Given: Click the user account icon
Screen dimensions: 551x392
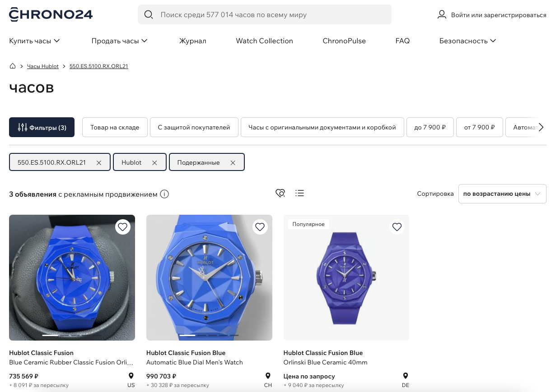Looking at the screenshot, I should 442,15.
